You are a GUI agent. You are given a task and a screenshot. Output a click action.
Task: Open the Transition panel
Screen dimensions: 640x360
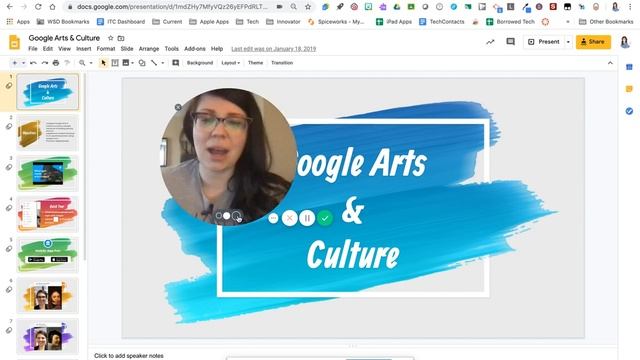282,63
